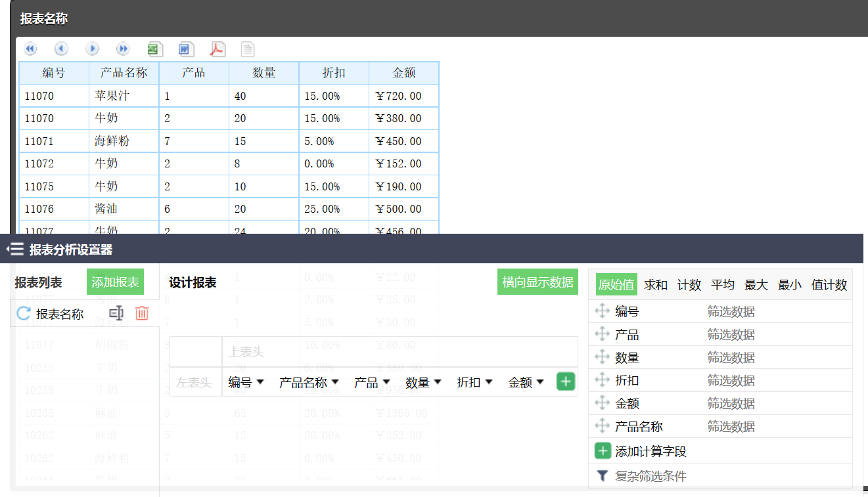Export report to Excel
Viewport: 868px width, 497px height.
click(155, 49)
